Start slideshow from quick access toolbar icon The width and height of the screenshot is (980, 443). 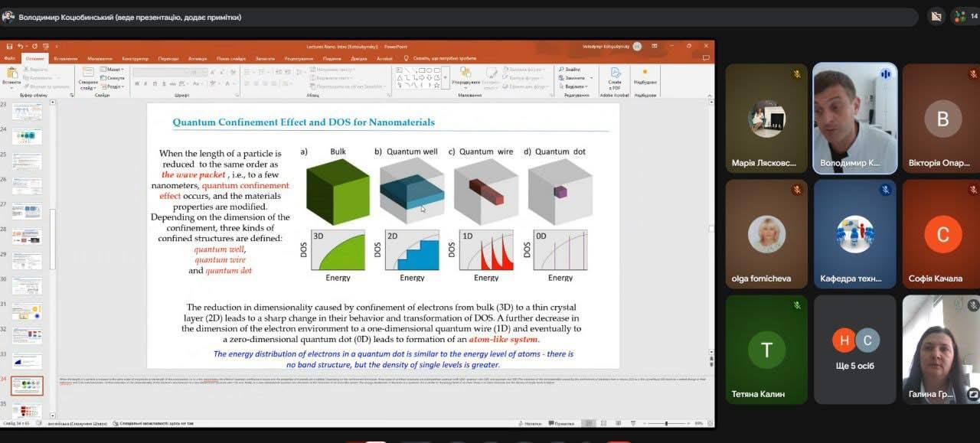46,46
